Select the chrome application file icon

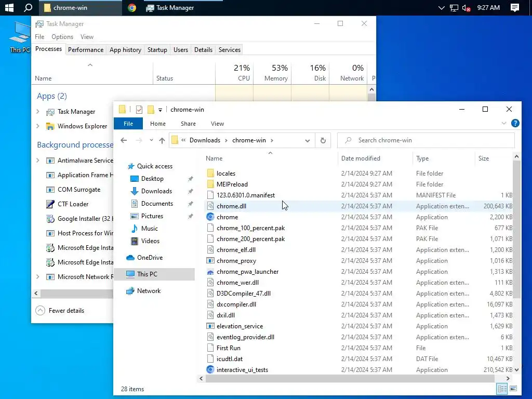click(210, 217)
